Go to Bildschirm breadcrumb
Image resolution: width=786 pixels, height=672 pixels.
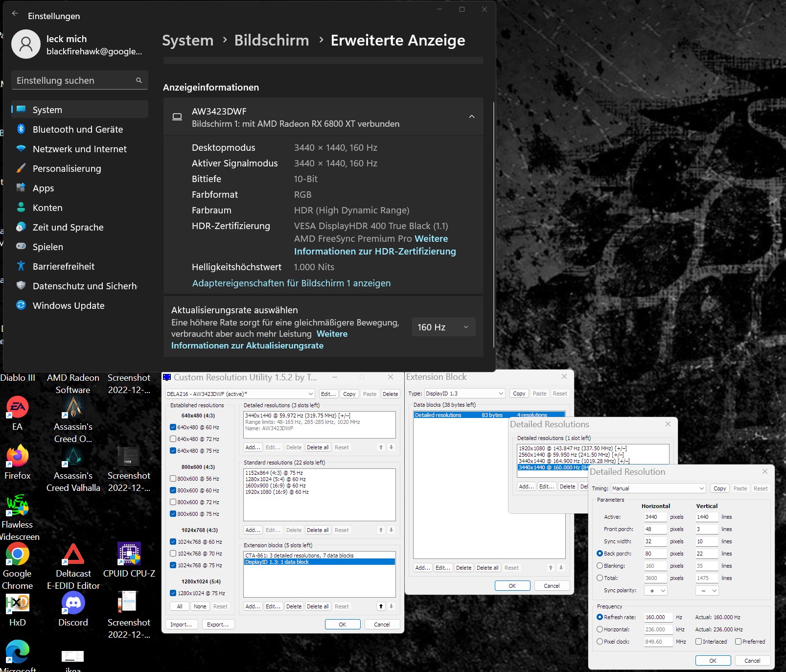tap(272, 40)
